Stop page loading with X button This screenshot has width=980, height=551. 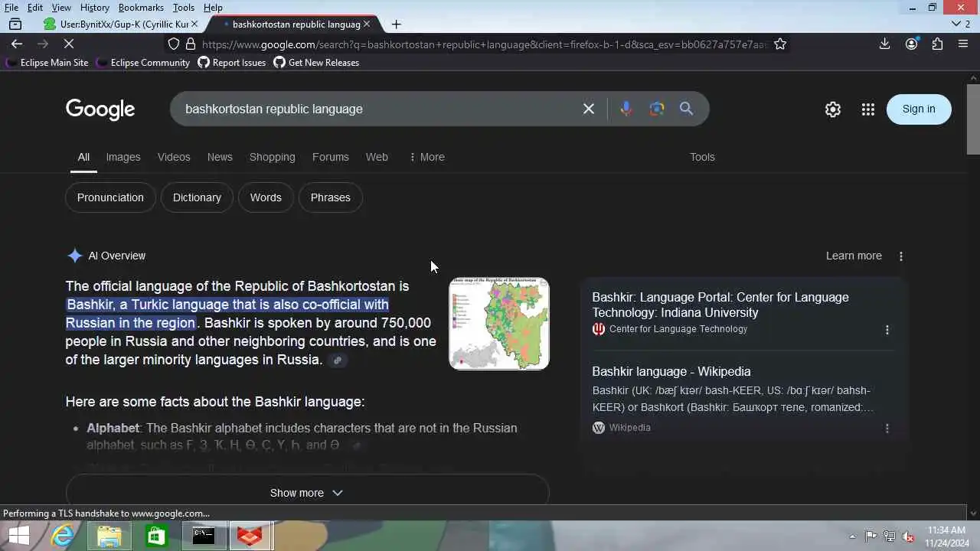pyautogui.click(x=68, y=44)
